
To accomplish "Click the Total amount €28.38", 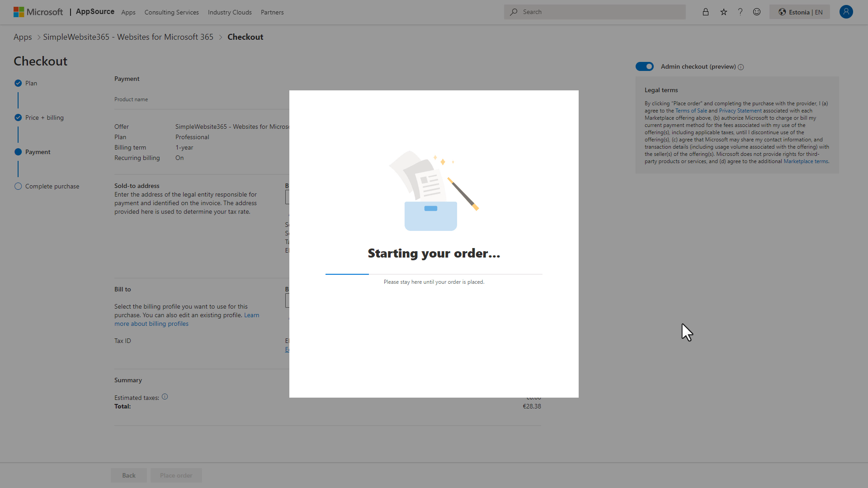I will [x=532, y=406].
